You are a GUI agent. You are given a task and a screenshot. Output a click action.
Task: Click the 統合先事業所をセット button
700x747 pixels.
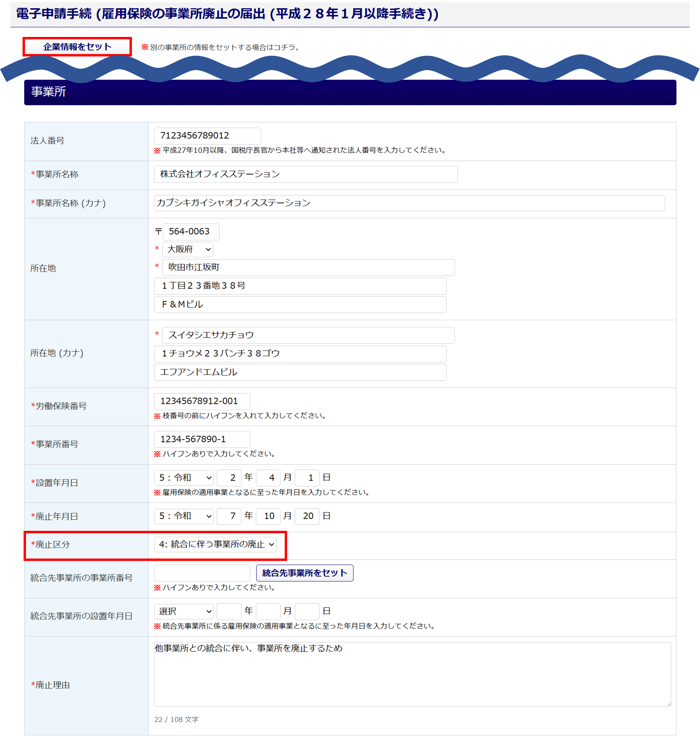pos(304,573)
